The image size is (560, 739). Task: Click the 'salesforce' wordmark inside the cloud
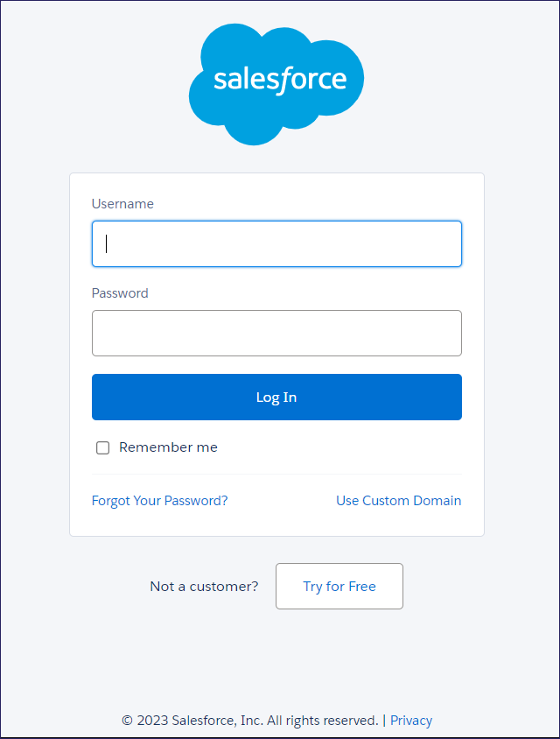[280, 80]
